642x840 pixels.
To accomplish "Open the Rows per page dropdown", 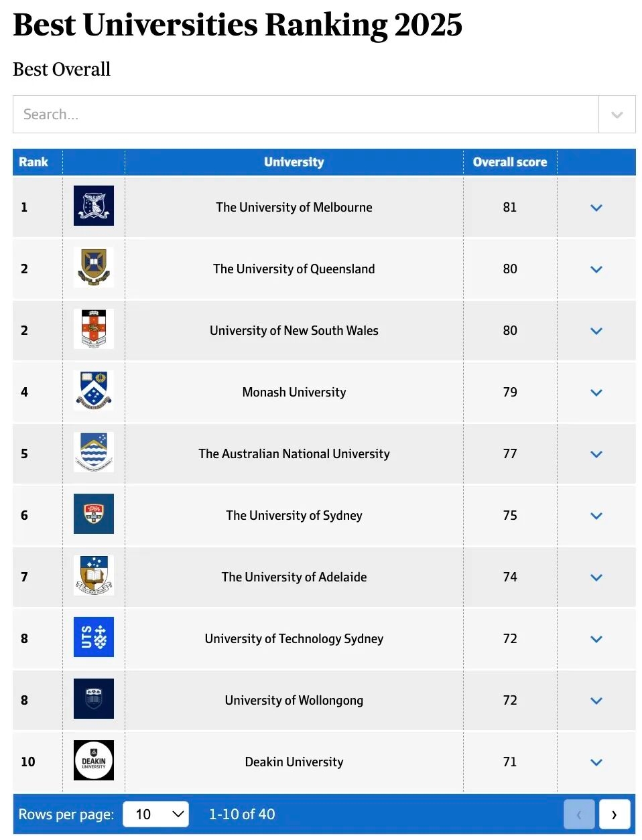I will (x=156, y=815).
